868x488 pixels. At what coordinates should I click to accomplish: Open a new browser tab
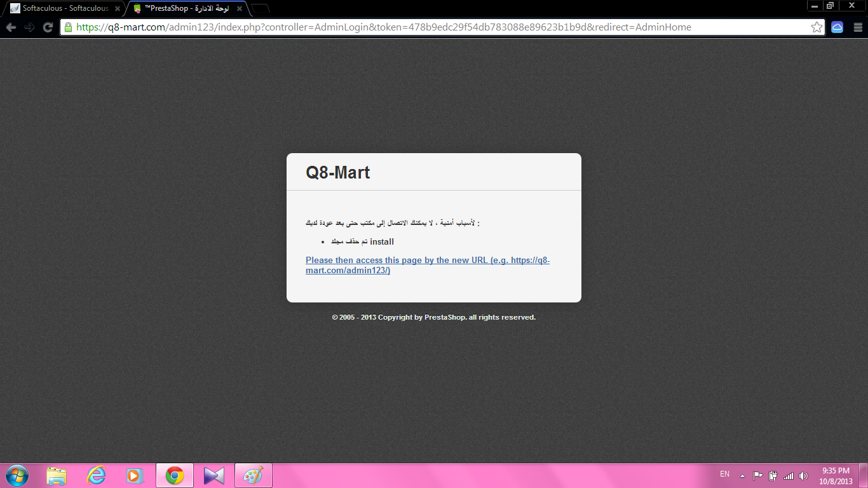pos(261,9)
